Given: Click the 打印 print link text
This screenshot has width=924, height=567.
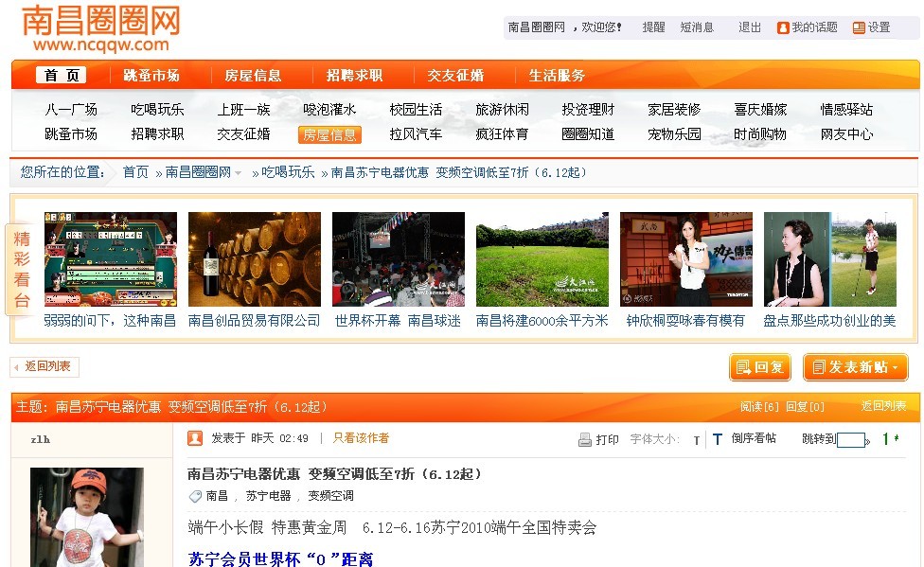Looking at the screenshot, I should [607, 440].
